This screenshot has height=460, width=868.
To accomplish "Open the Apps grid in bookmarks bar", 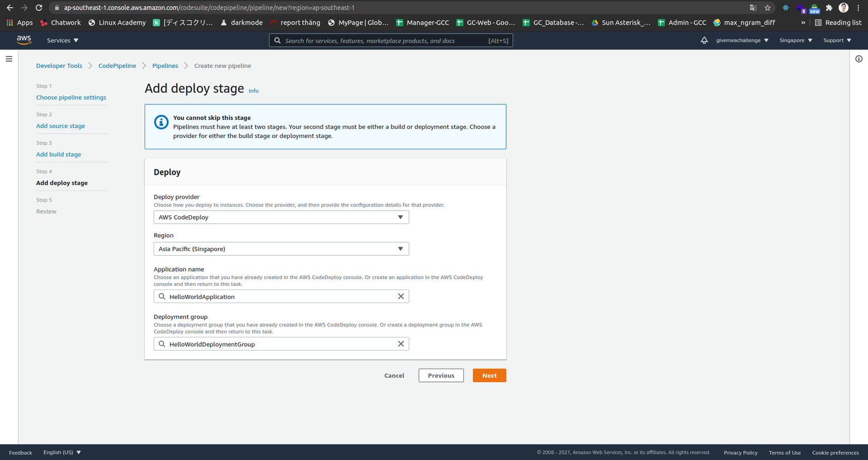I will pos(19,23).
